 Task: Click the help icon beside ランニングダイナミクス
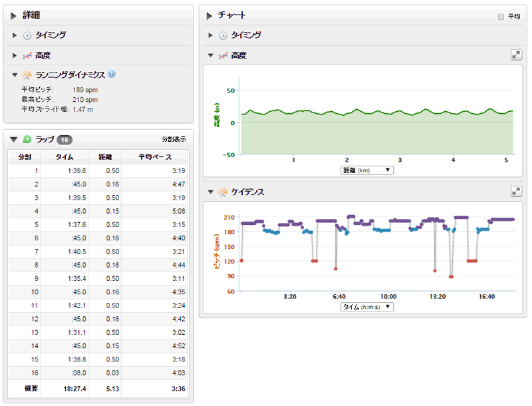pos(112,75)
